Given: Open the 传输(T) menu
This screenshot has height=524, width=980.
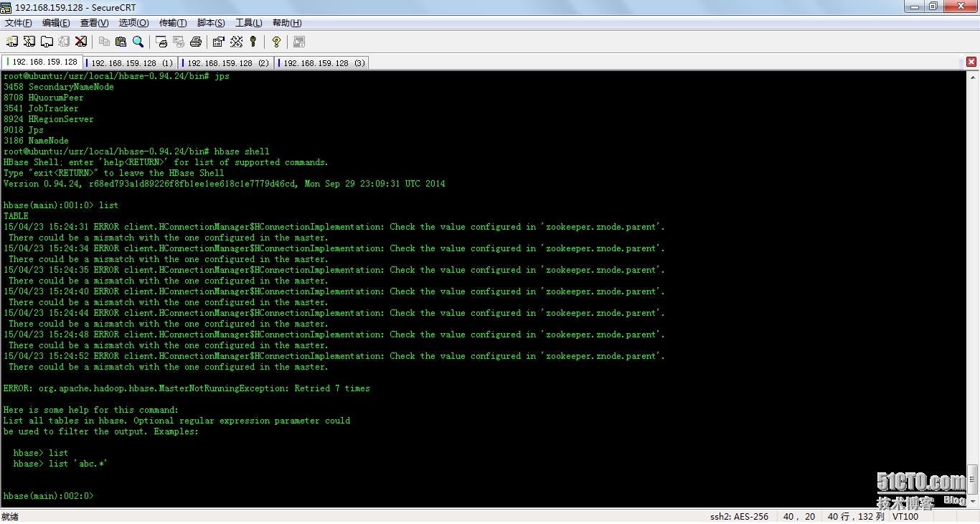Looking at the screenshot, I should 173,23.
